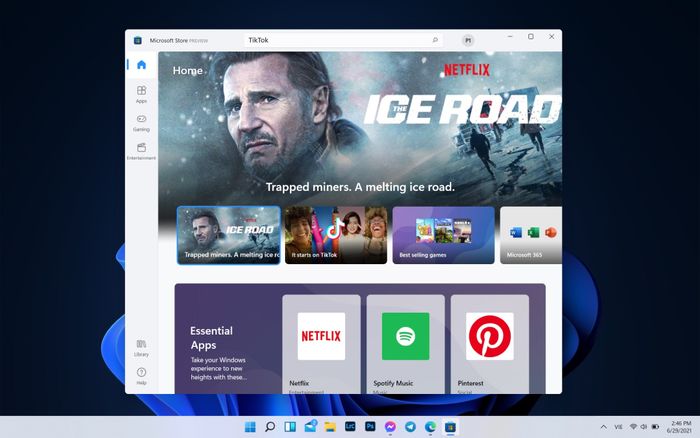The width and height of the screenshot is (700, 438).
Task: Open the Library from sidebar
Action: (x=142, y=348)
